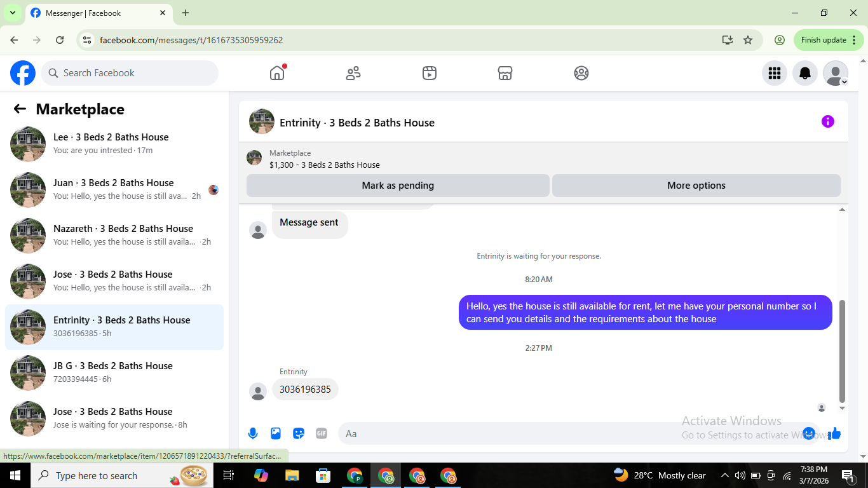Image resolution: width=868 pixels, height=488 pixels.
Task: Click the browser back button
Action: 14,40
